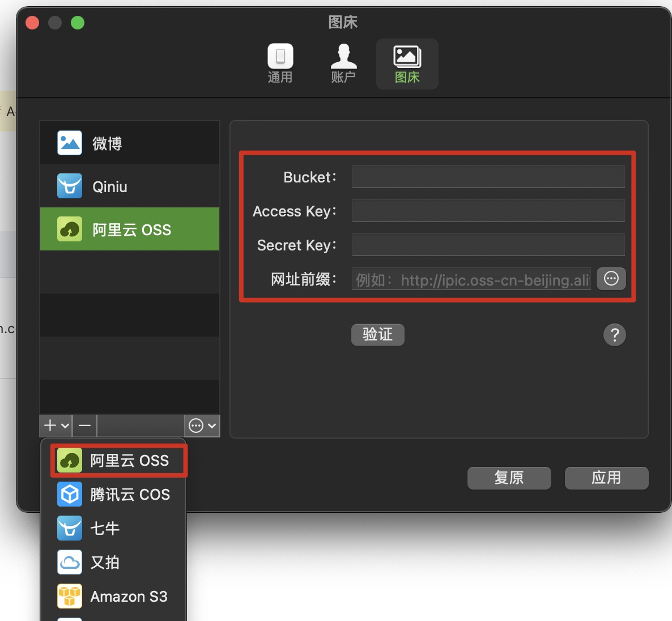The height and width of the screenshot is (621, 672).
Task: Choose Amazon S3 from the add menu
Action: click(119, 597)
